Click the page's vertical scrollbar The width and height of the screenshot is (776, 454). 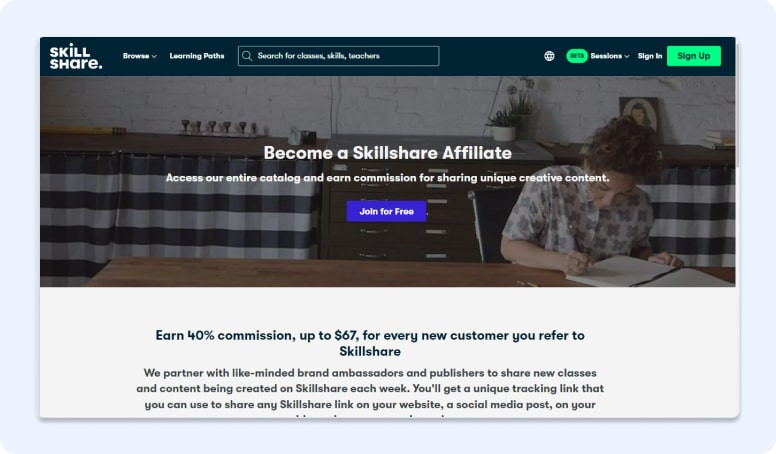[x=737, y=105]
